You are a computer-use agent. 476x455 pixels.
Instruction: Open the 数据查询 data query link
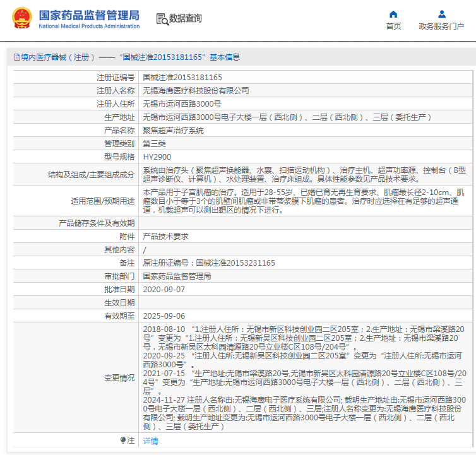[185, 18]
